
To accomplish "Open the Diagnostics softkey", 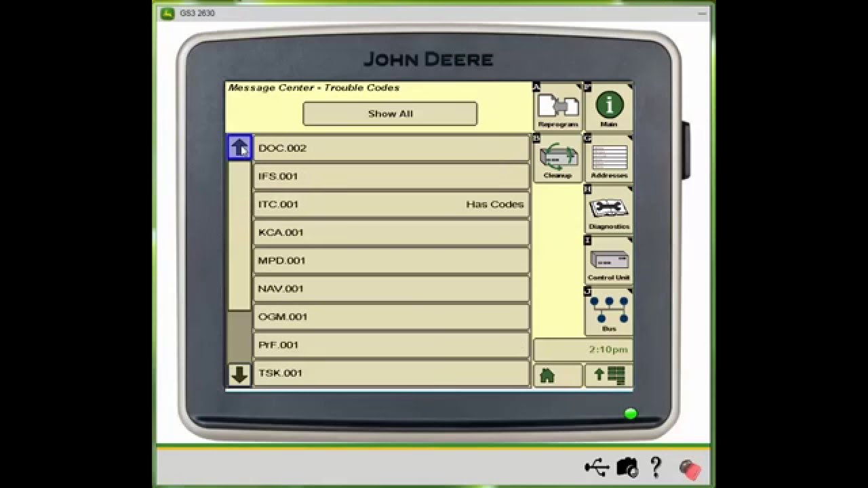I will pyautogui.click(x=609, y=209).
